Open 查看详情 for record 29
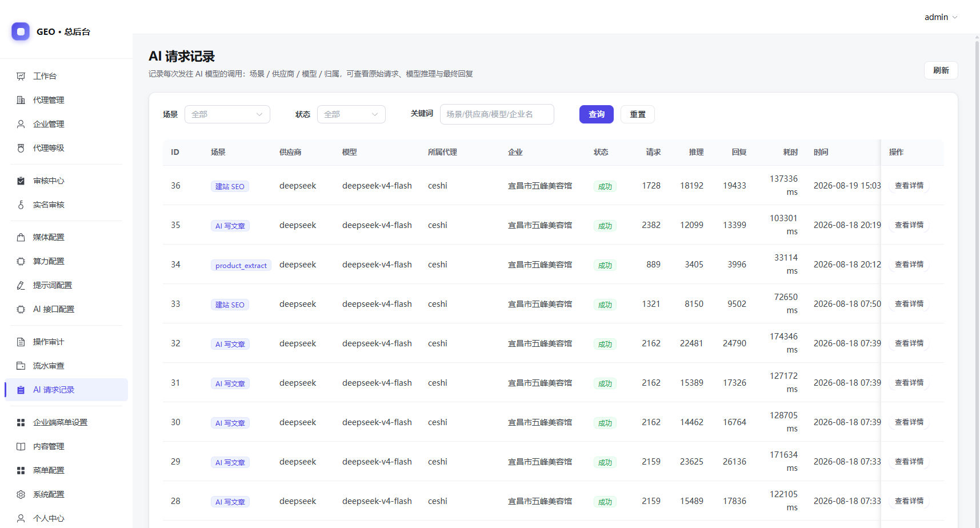 tap(909, 462)
